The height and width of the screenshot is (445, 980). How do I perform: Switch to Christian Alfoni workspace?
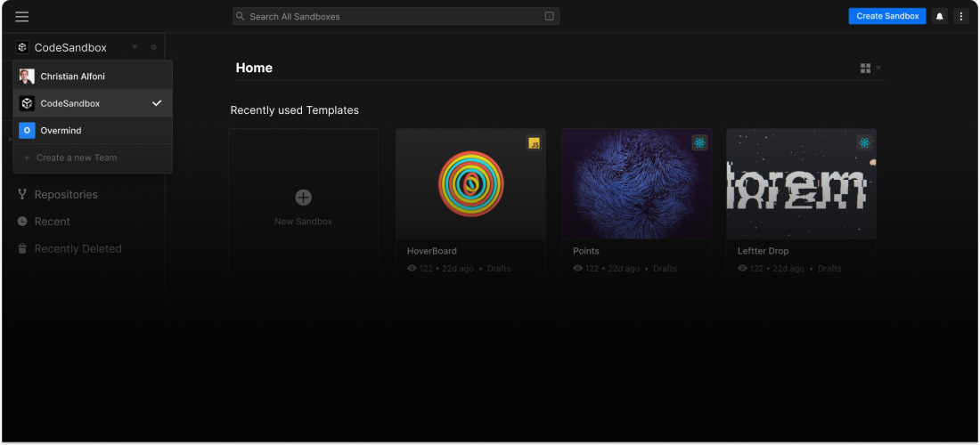tap(93, 77)
